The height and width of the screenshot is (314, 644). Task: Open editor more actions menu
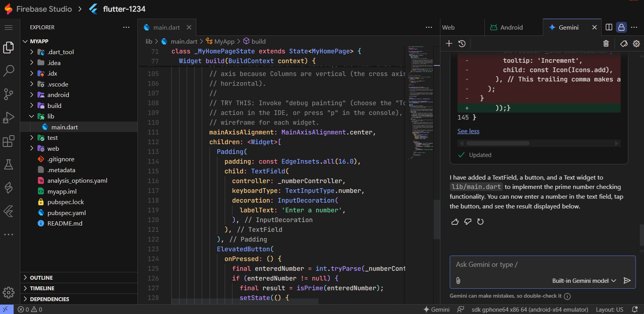tap(429, 27)
